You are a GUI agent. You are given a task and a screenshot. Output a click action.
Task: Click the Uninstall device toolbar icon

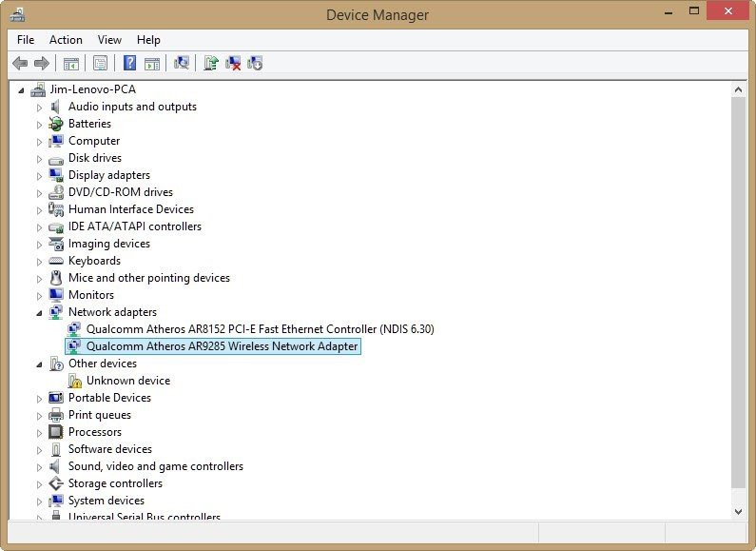pos(233,63)
